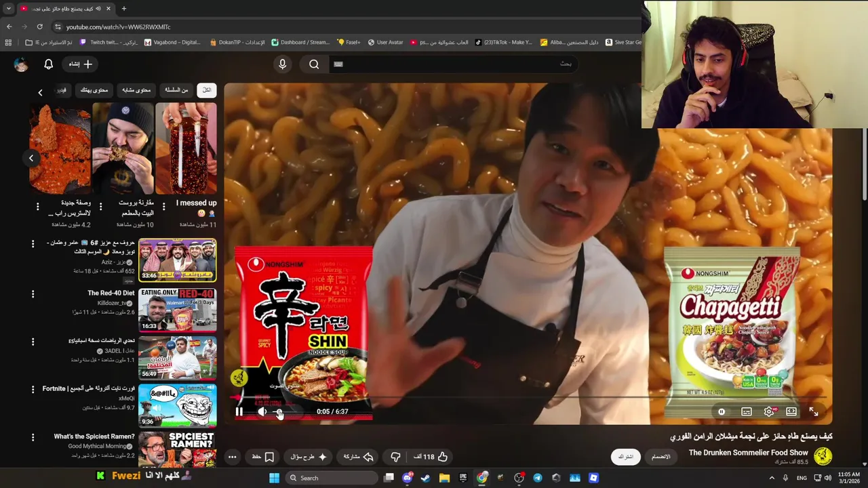This screenshot has height=488, width=868.
Task: Open the Chrome apps grid in bookmarks bar
Action: 8,42
